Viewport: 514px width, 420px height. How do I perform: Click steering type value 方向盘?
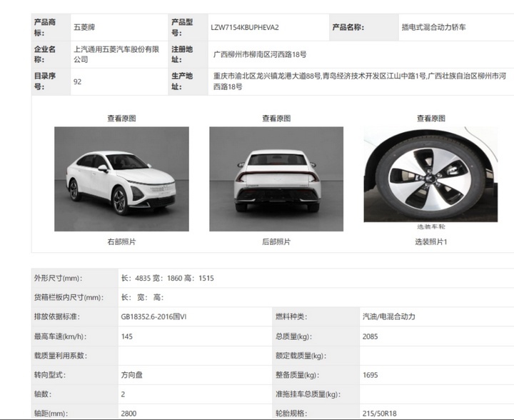132,375
